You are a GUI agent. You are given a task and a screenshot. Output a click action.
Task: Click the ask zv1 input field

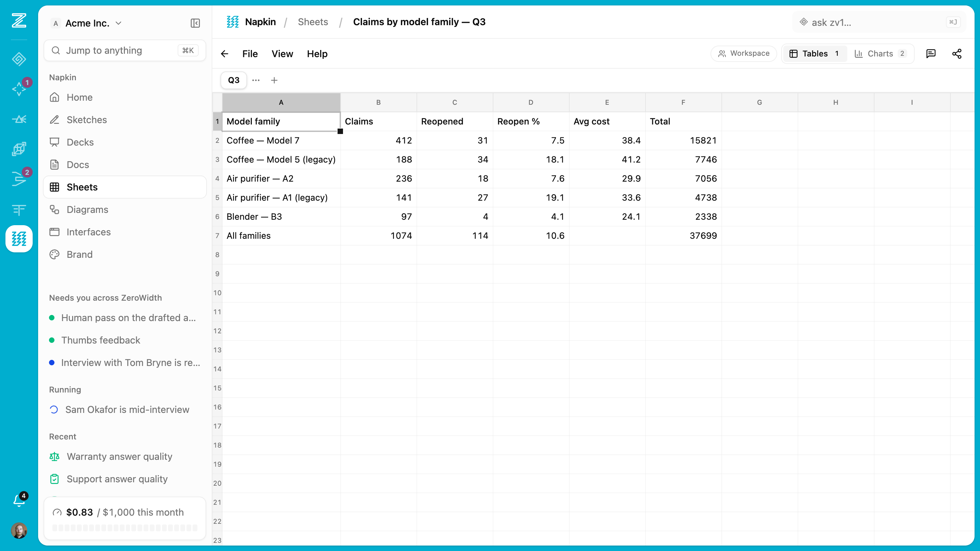tap(879, 22)
